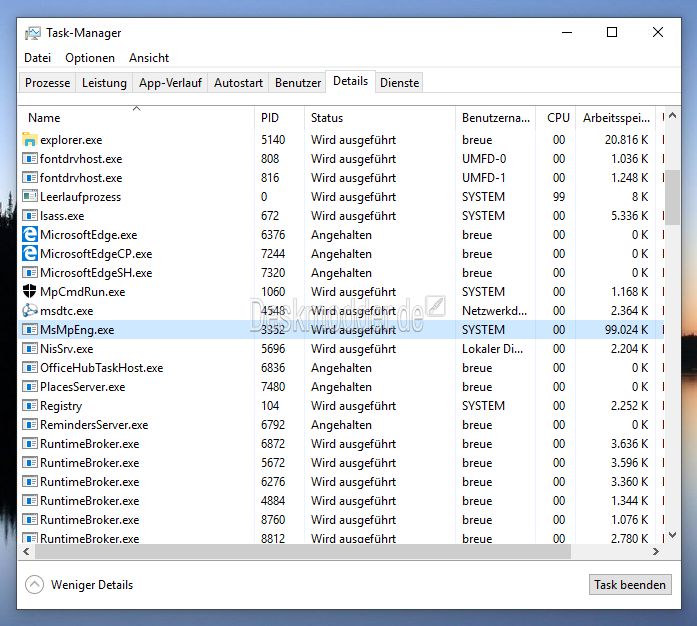
Task: Click the Registry process name
Action: [x=61, y=406]
